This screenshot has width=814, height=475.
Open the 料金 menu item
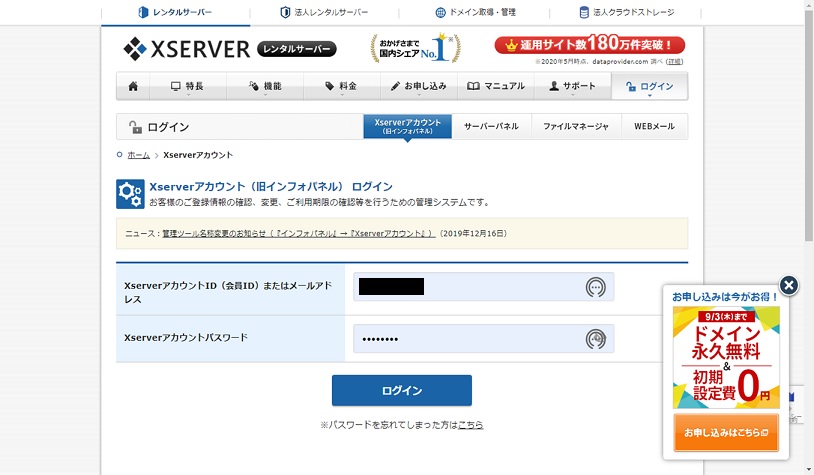pyautogui.click(x=342, y=86)
